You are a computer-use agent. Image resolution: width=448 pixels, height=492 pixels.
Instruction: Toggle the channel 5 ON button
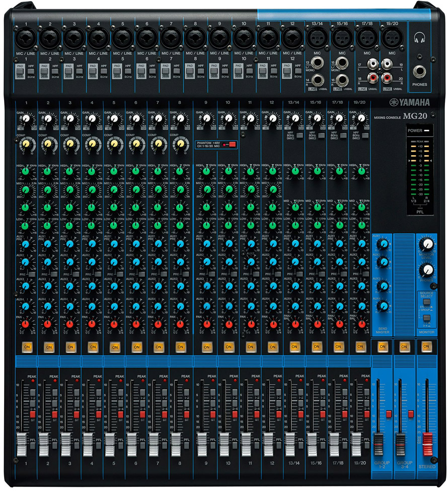pos(115,347)
